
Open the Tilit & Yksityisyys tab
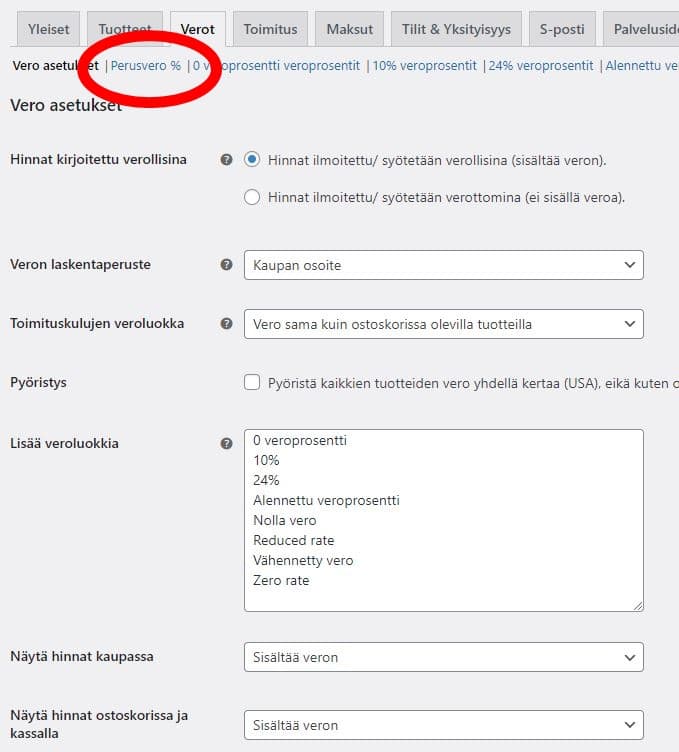click(x=456, y=29)
